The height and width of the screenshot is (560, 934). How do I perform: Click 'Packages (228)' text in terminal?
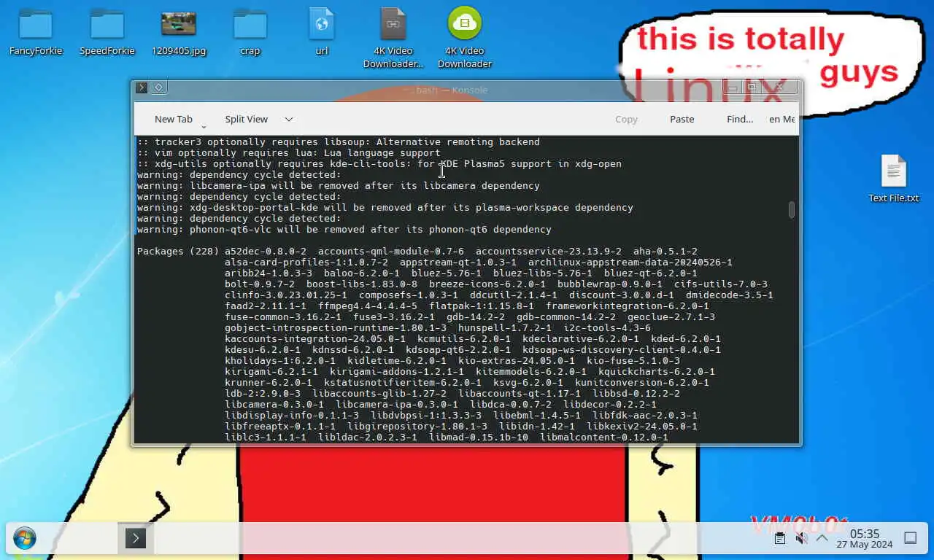point(178,252)
